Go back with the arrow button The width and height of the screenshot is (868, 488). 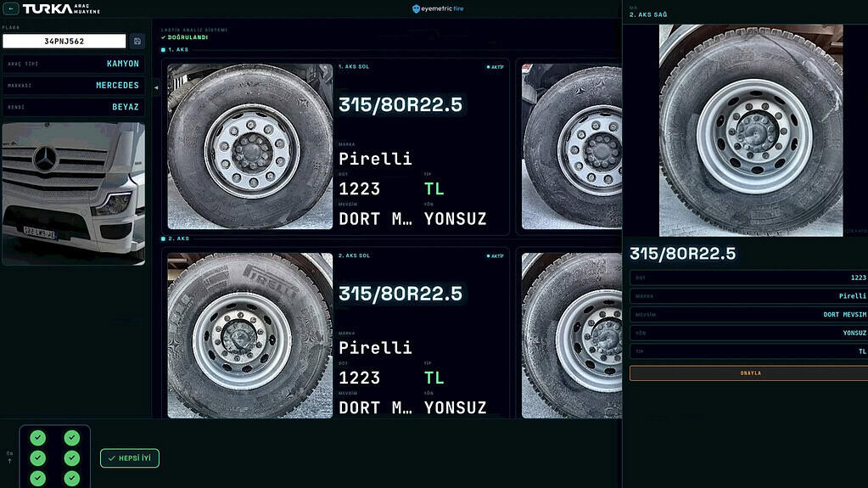tap(11, 8)
